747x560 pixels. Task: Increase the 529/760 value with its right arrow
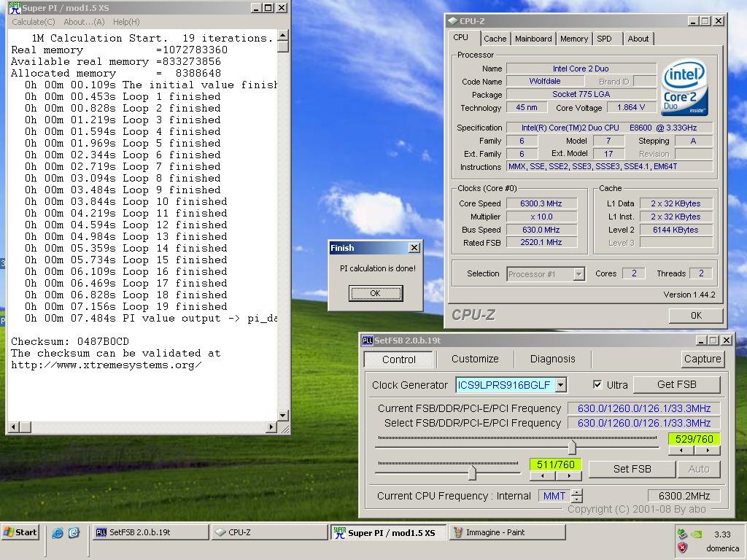click(x=708, y=451)
